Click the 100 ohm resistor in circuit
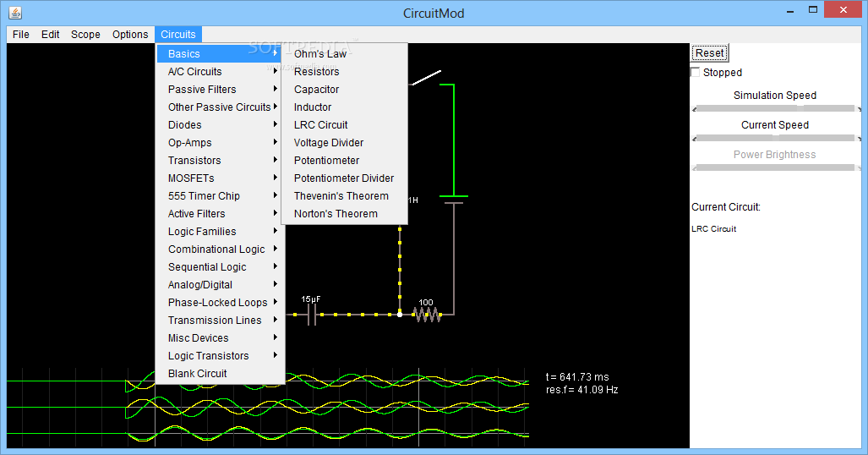868x455 pixels. pos(427,315)
